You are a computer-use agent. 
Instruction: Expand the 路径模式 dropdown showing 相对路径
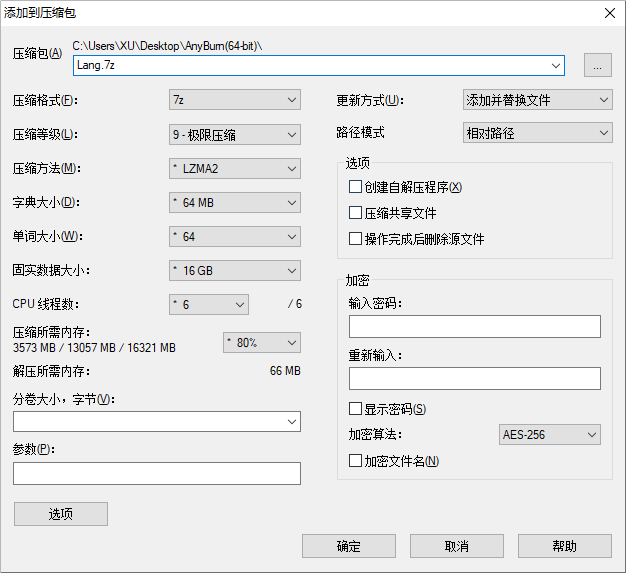point(537,133)
